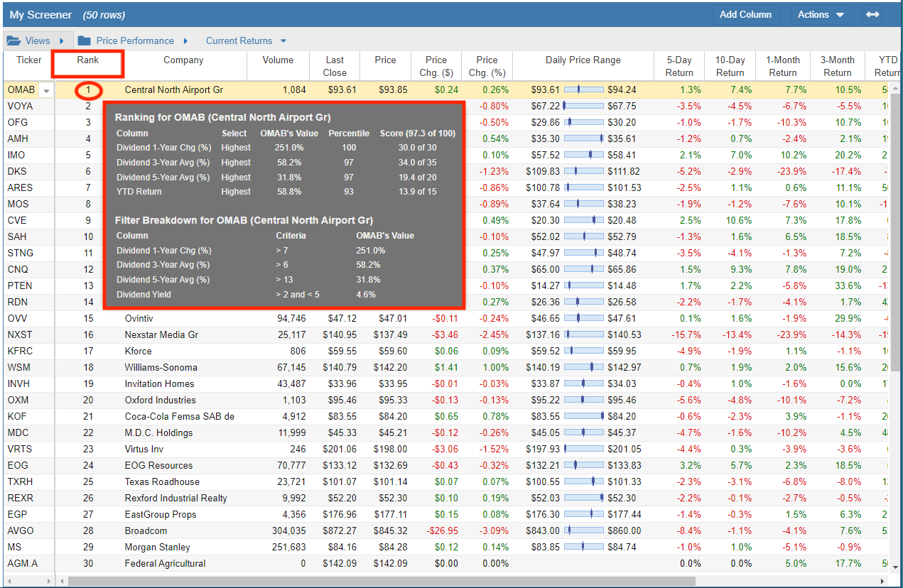The height and width of the screenshot is (588, 903).
Task: Click Broadcom's daily price range bar
Action: click(583, 530)
